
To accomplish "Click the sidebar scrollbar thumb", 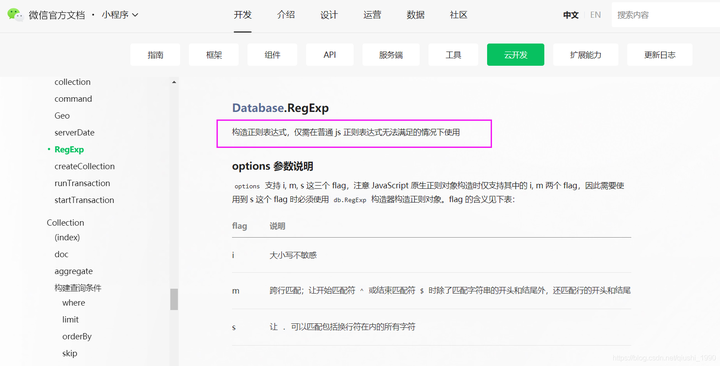I will click(x=174, y=299).
